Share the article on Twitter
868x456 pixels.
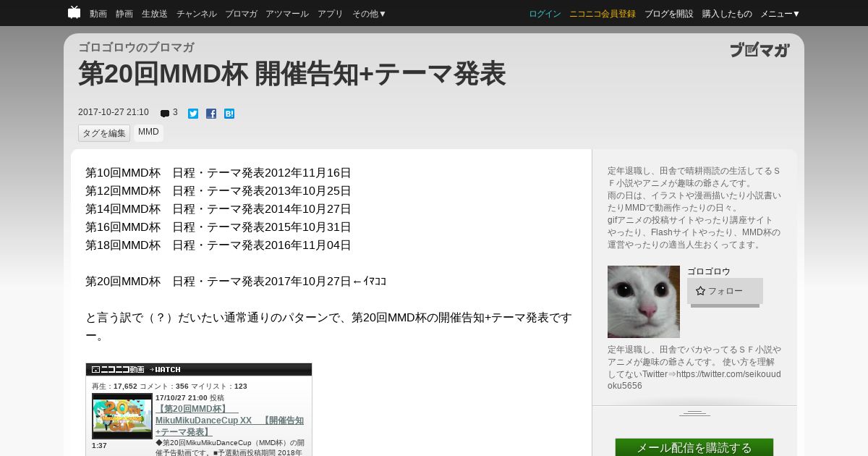pyautogui.click(x=193, y=114)
